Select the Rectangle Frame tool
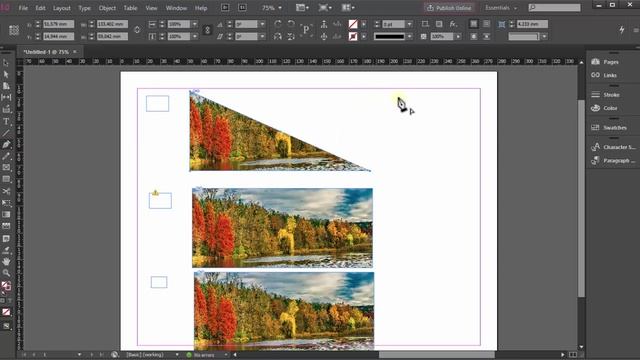640x360 pixels. point(6,168)
